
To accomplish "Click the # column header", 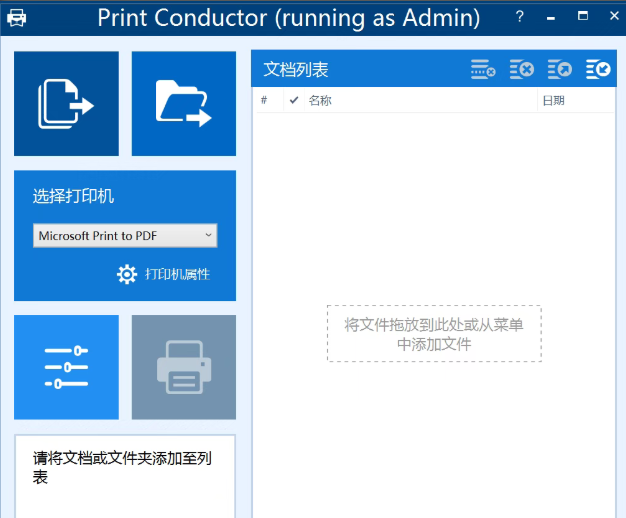I will (264, 100).
